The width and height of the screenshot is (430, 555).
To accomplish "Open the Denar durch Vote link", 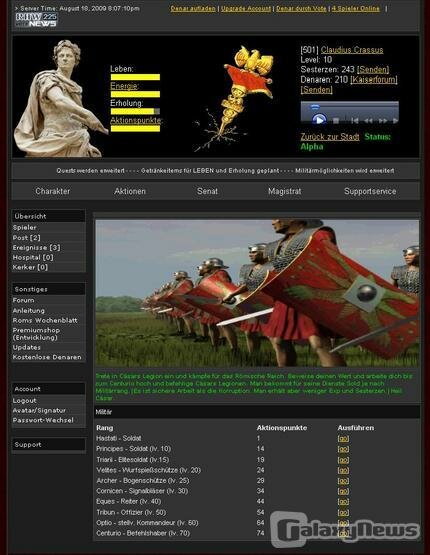I will pos(301,8).
